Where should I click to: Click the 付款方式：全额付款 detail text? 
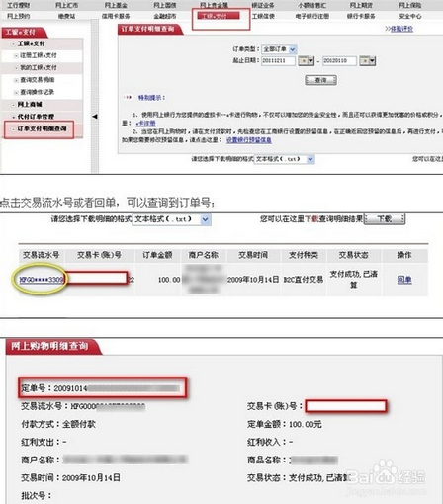click(x=58, y=424)
